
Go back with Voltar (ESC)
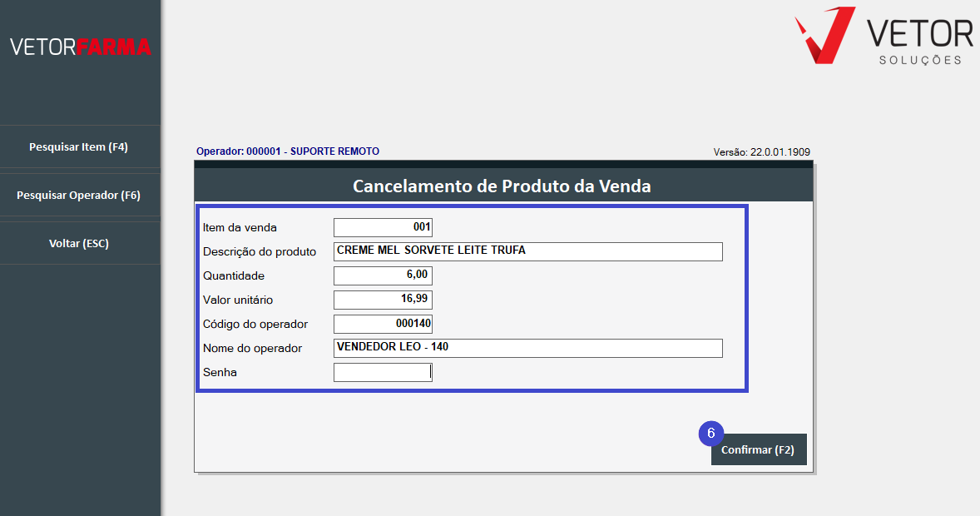tap(79, 243)
